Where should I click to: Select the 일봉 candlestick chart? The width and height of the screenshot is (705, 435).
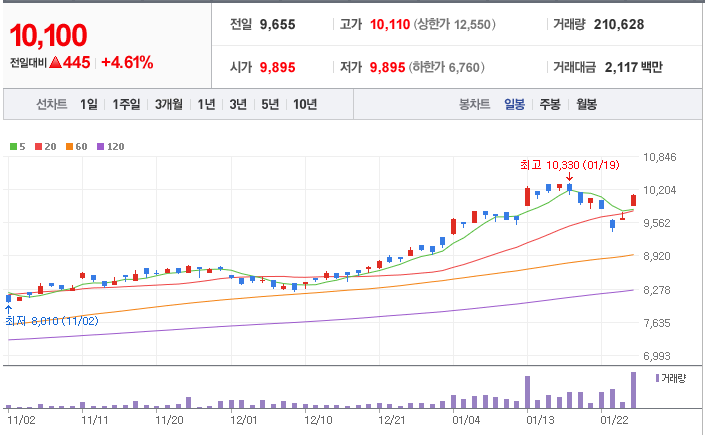[514, 104]
